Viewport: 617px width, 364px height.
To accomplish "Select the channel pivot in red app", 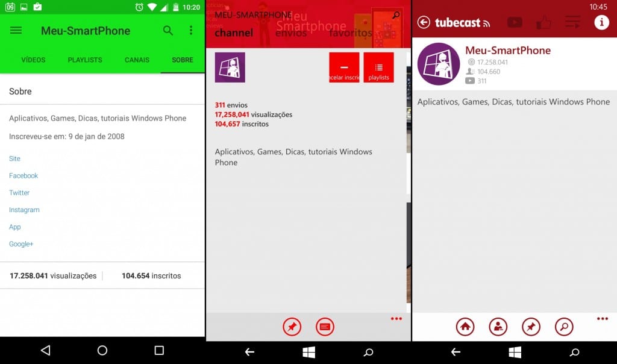I will tap(234, 33).
